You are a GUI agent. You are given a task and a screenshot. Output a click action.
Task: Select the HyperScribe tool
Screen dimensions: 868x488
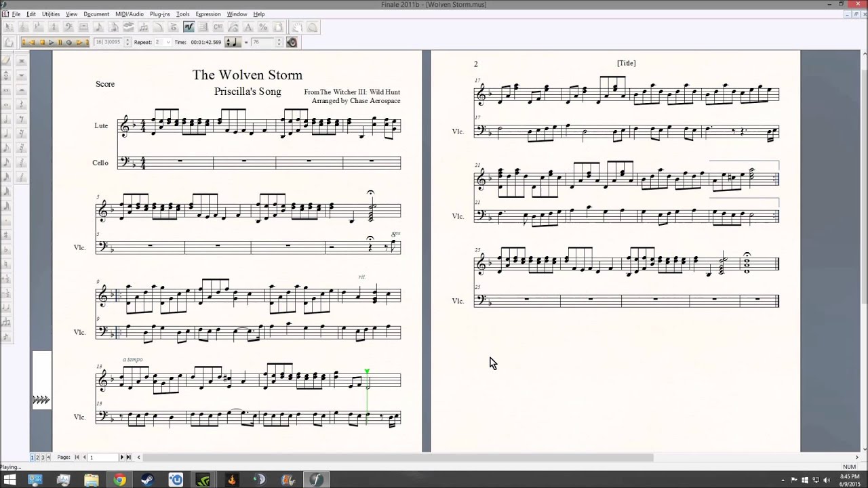[128, 27]
